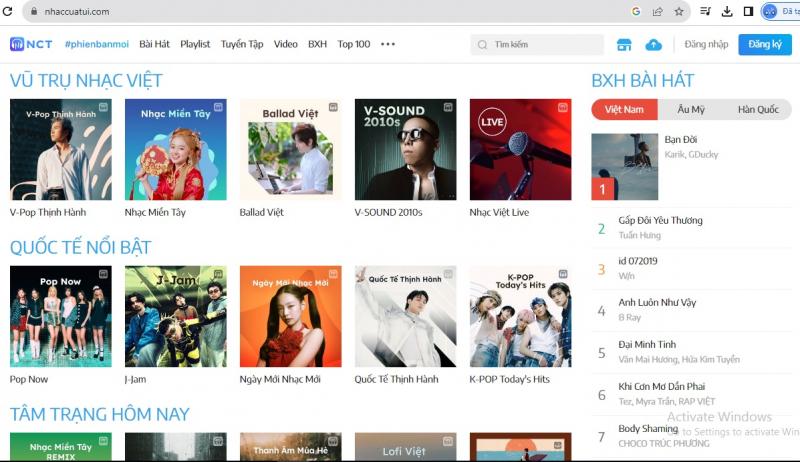Open the Bạn Đời chart cover image
Viewport: 800px width, 462px height.
click(624, 167)
